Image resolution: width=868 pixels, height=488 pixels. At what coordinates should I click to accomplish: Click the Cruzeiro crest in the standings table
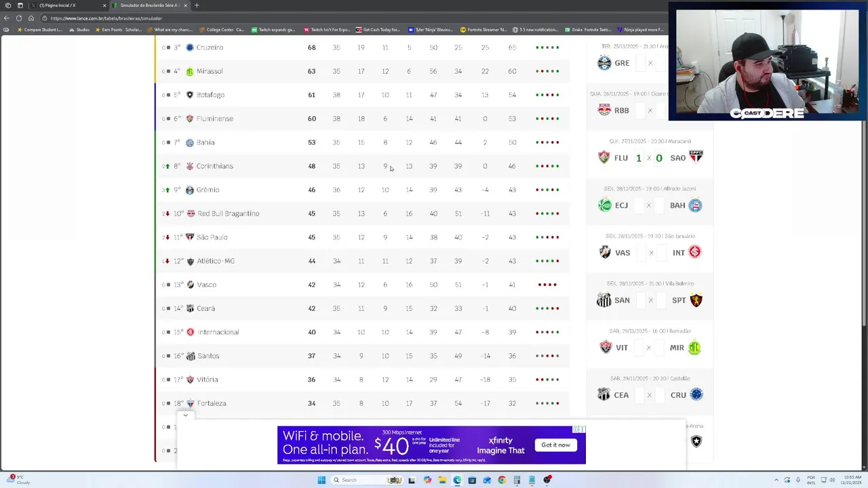click(190, 47)
